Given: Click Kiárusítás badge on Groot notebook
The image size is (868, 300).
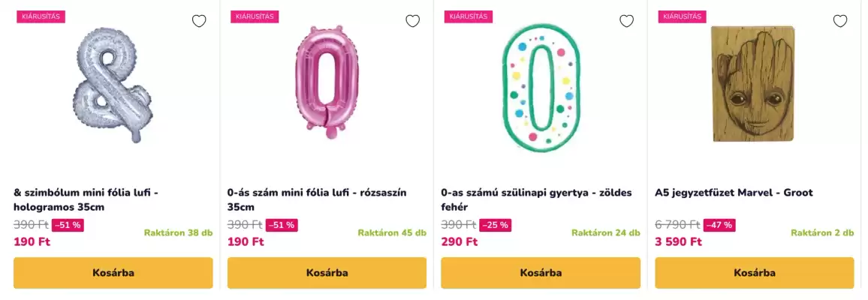Looking at the screenshot, I should pos(683,16).
